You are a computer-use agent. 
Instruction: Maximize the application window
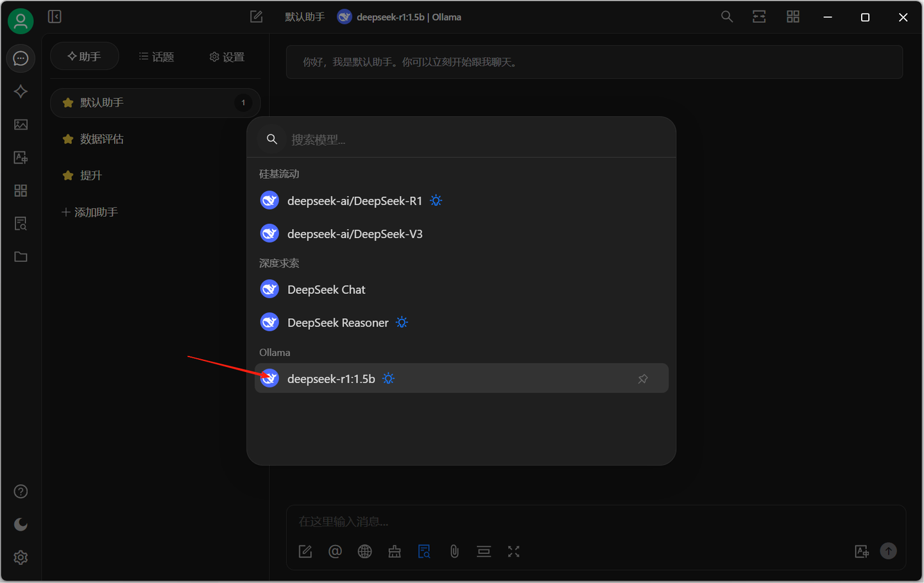point(865,17)
